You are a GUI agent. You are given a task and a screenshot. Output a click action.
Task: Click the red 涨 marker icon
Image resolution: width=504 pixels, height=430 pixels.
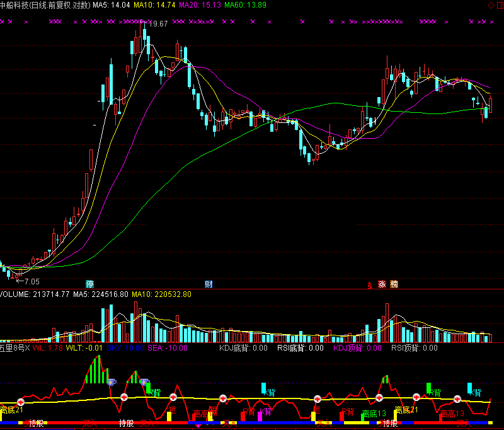pos(381,284)
